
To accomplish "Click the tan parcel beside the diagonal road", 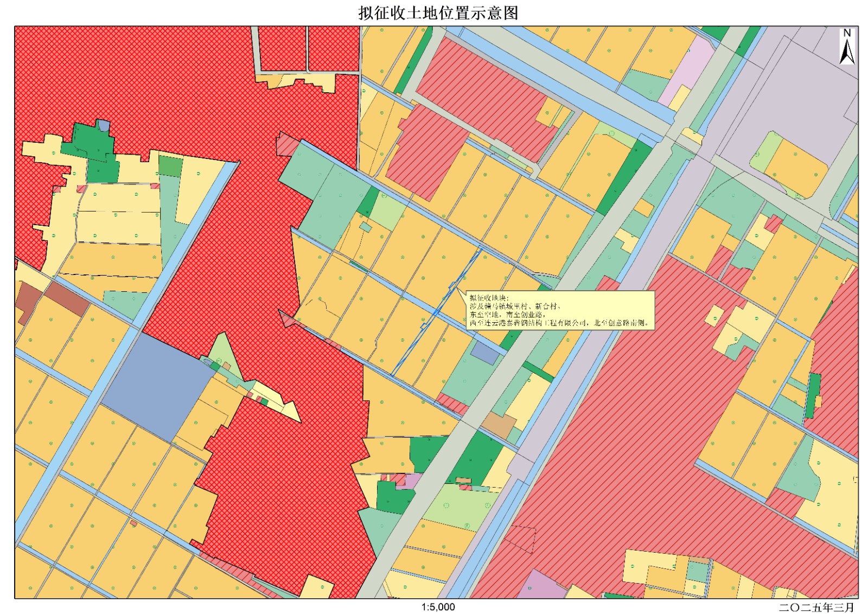I will point(499,425).
